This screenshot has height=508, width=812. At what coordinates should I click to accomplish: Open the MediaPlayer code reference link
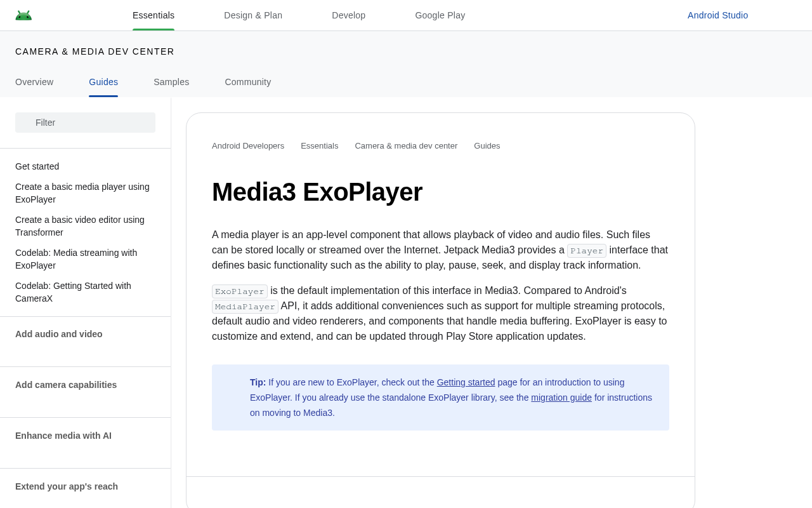[x=245, y=307]
